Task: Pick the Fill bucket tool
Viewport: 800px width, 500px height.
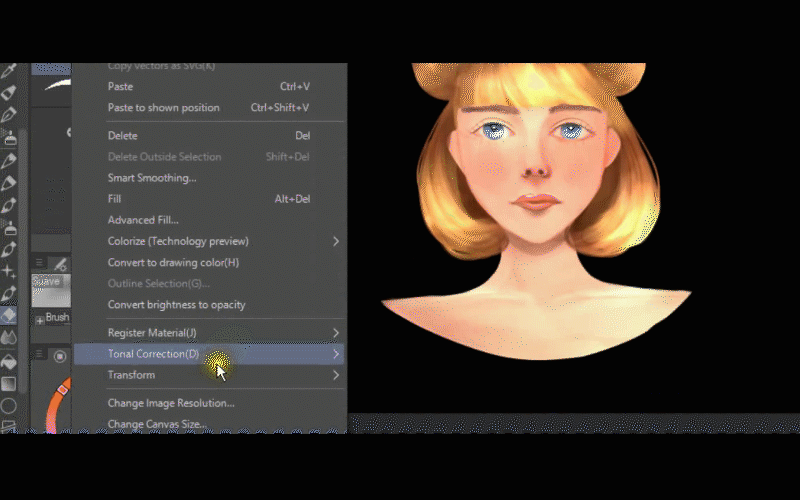Action: click(8, 361)
